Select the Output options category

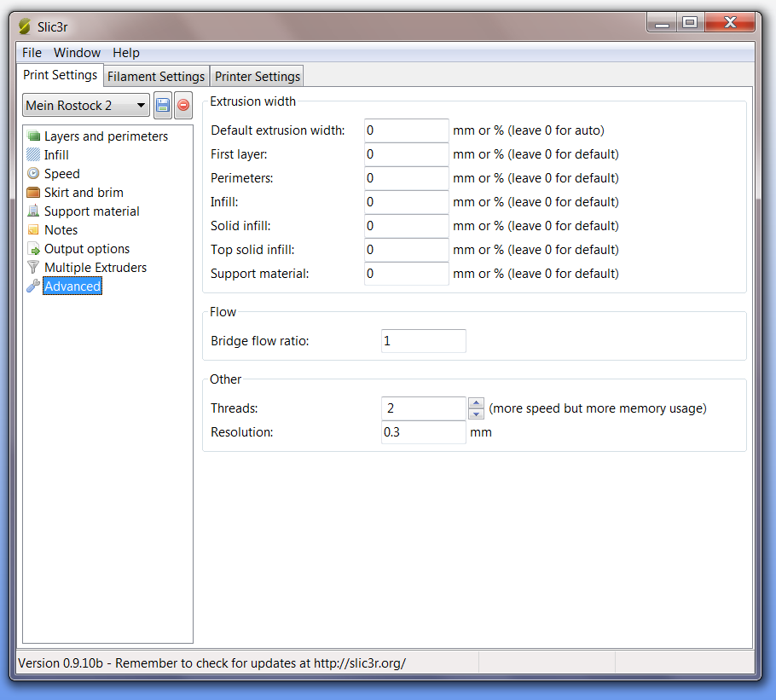click(87, 248)
